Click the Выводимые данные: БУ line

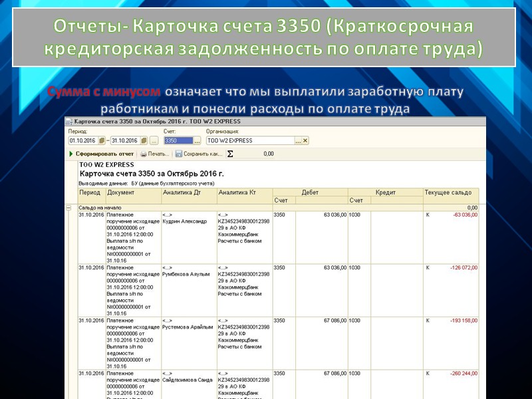[x=146, y=184]
